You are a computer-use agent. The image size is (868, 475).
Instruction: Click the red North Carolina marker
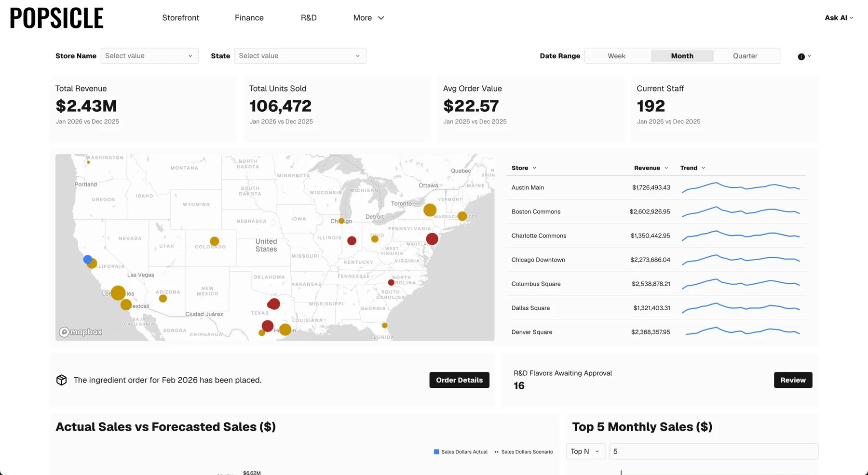coord(391,282)
